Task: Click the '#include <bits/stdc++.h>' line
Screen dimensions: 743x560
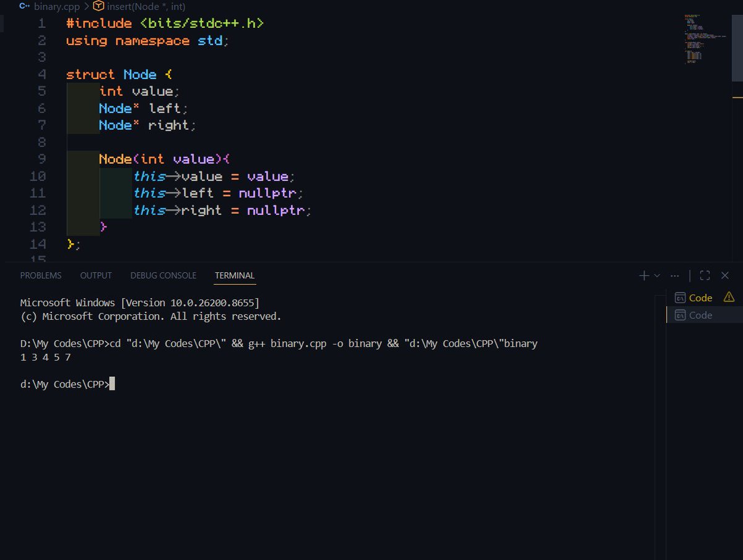Action: [x=165, y=24]
